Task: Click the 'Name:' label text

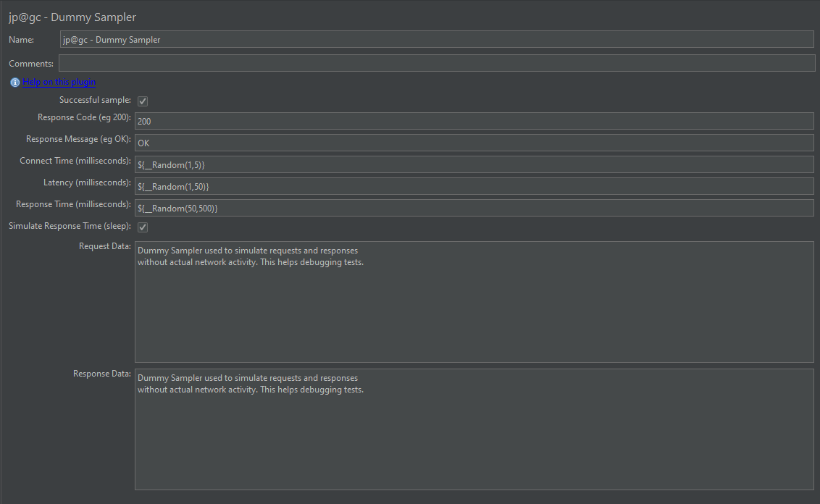Action: coord(22,40)
